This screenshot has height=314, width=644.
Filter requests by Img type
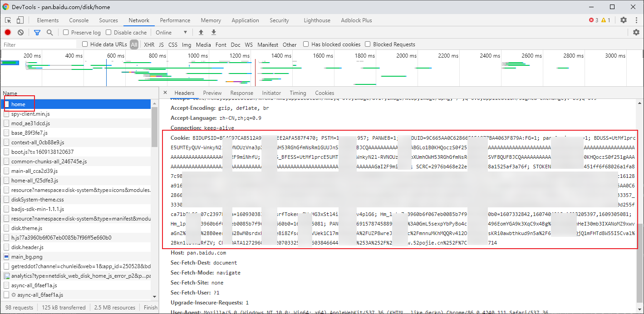(187, 44)
